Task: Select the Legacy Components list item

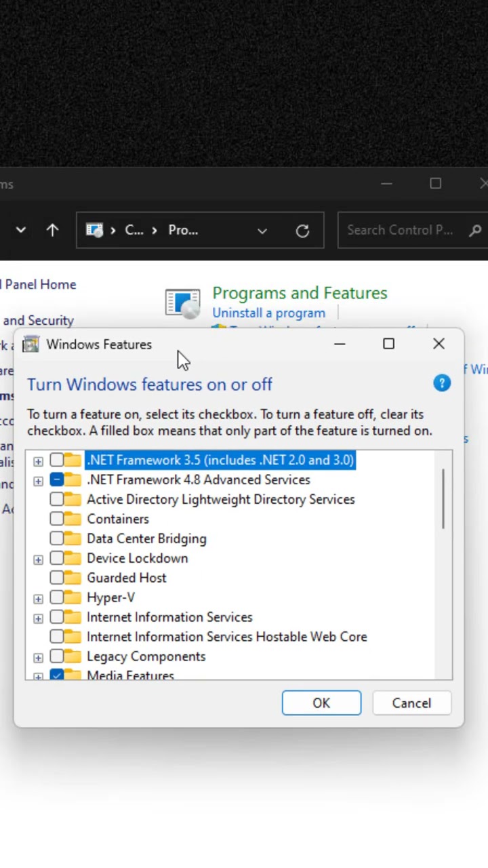Action: 146,656
